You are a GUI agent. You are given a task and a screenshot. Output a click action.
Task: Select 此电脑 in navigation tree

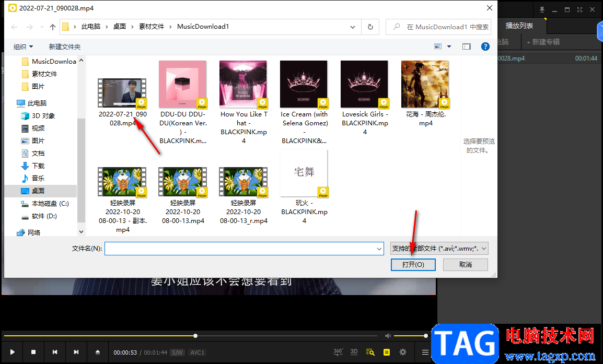[32, 103]
